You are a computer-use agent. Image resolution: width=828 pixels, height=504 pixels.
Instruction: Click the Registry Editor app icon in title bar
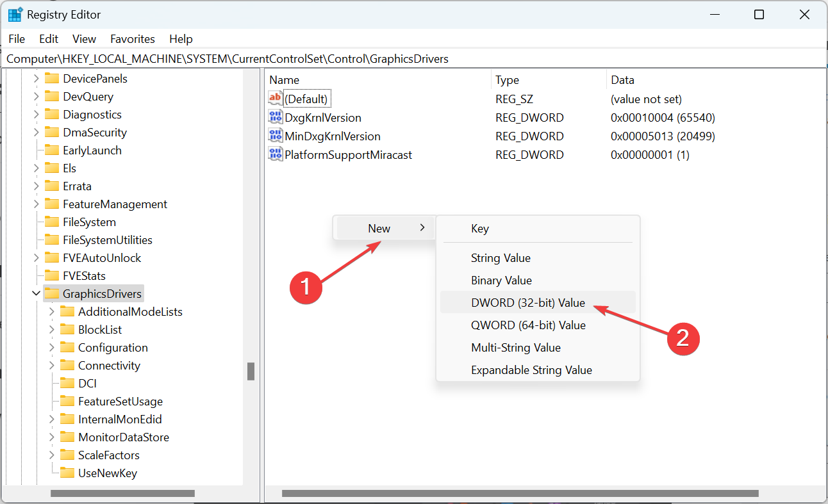coord(15,14)
